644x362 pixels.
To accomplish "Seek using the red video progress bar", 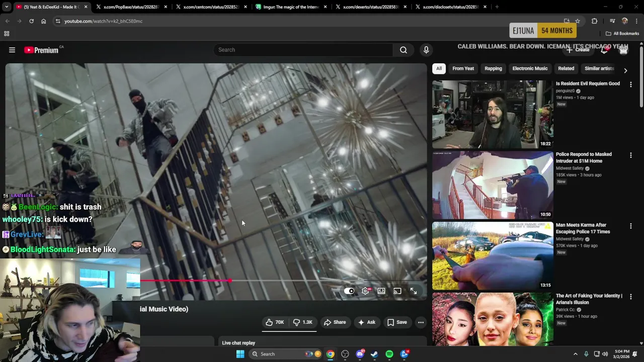I will pyautogui.click(x=283, y=281).
